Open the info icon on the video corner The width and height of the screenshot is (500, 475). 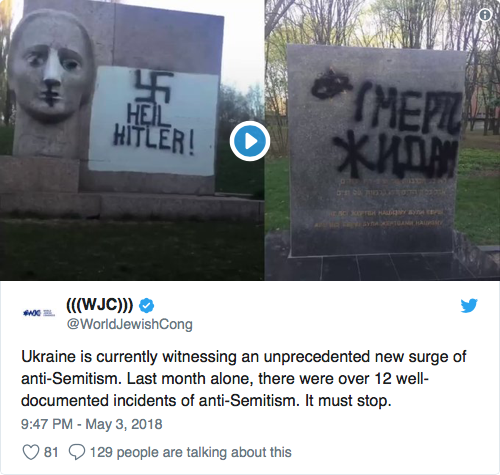(x=485, y=15)
